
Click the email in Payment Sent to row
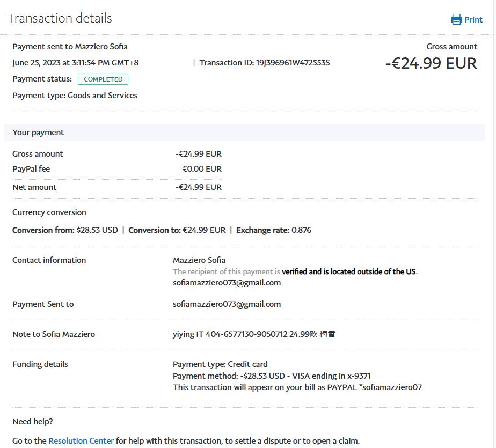pyautogui.click(x=227, y=304)
